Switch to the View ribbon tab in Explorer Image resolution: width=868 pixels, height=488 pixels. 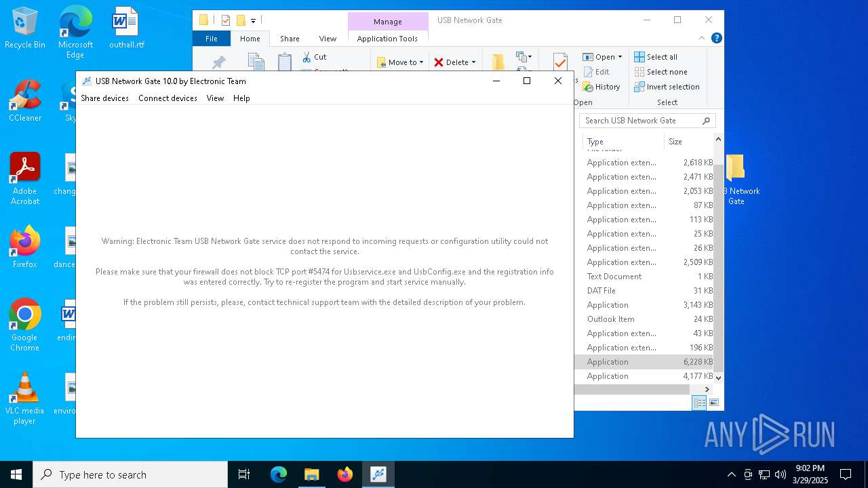328,39
